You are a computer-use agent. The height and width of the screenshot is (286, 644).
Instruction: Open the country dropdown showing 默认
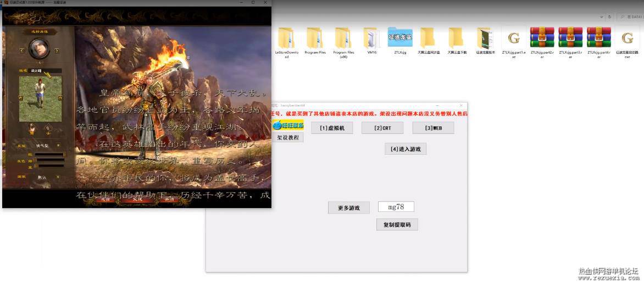58,177
